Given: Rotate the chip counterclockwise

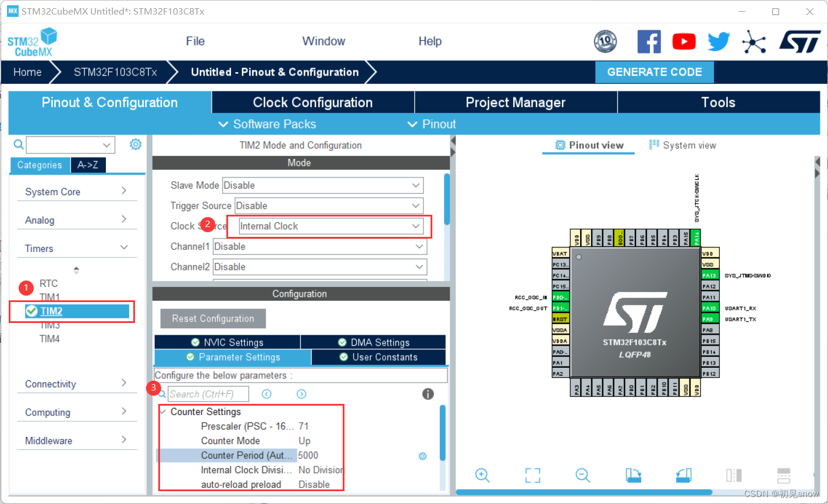Looking at the screenshot, I should (x=684, y=475).
